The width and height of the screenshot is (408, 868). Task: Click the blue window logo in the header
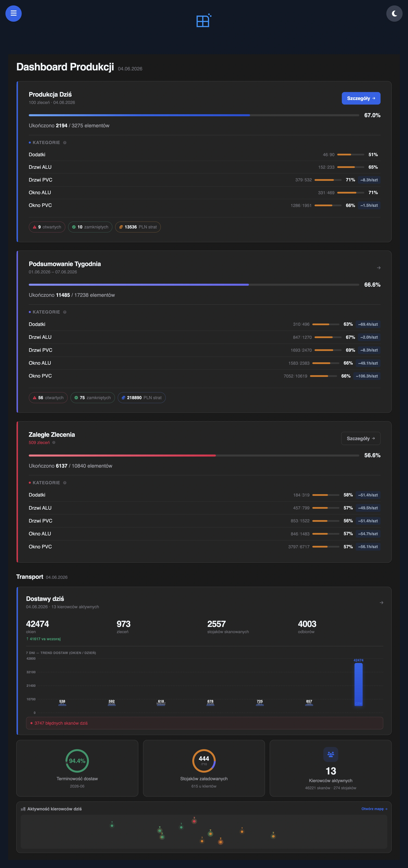click(204, 21)
